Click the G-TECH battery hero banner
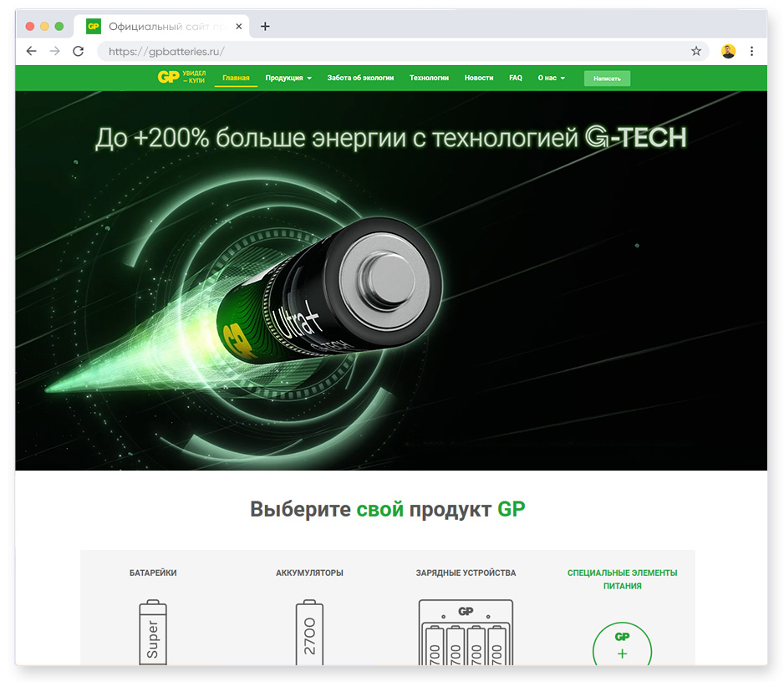 pyautogui.click(x=391, y=281)
